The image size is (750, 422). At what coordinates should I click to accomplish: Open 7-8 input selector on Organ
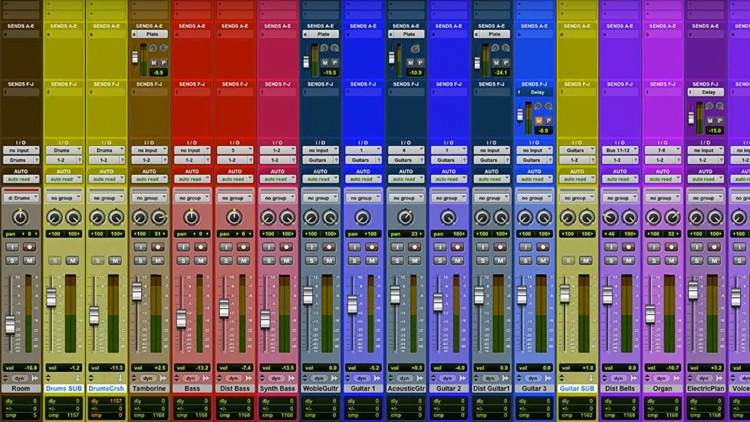pos(662,150)
